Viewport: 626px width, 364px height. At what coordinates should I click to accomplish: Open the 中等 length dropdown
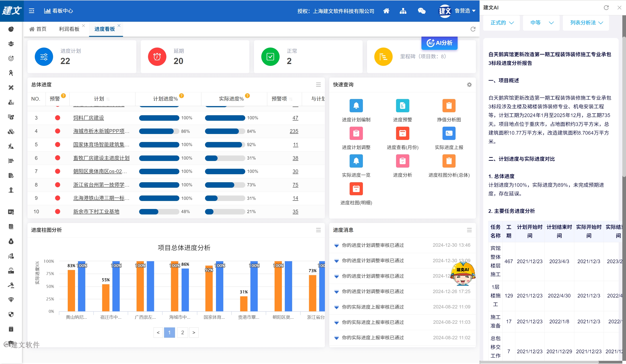click(x=541, y=23)
